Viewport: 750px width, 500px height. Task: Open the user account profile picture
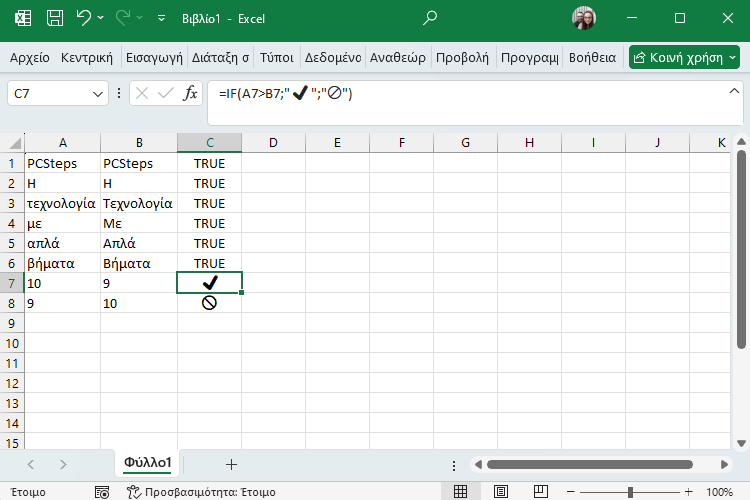[584, 18]
